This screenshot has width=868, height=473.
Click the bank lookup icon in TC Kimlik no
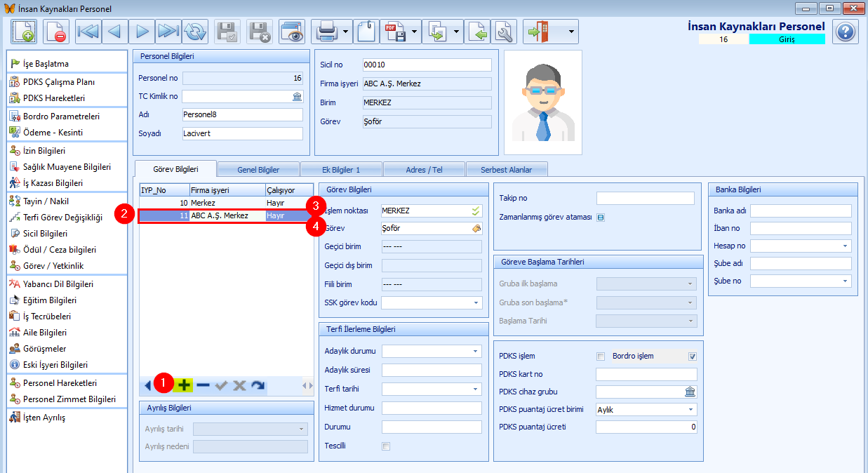click(x=297, y=96)
